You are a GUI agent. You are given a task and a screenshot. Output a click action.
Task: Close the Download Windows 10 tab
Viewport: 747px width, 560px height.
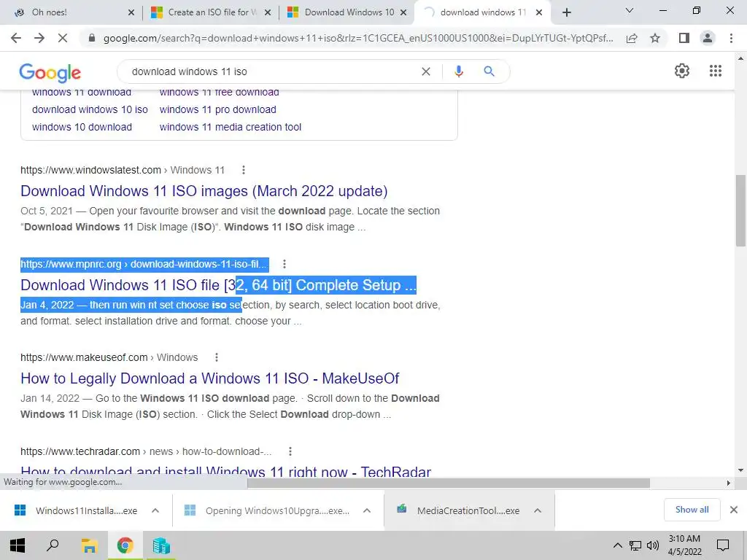coord(403,12)
